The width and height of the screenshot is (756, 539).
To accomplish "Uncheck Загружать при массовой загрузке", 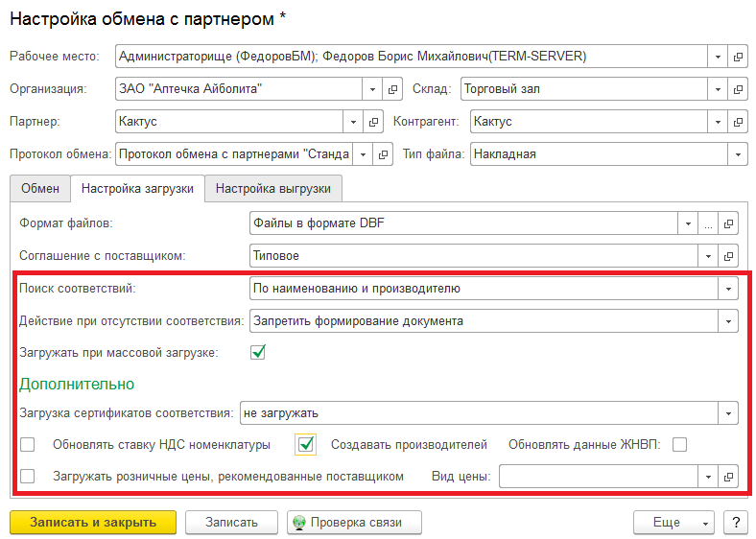I will (x=258, y=352).
